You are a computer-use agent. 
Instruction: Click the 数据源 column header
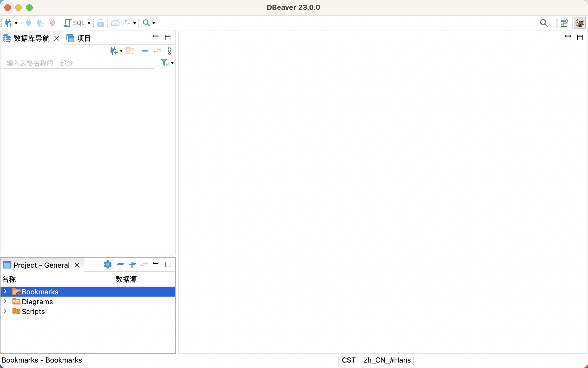pyautogui.click(x=126, y=279)
